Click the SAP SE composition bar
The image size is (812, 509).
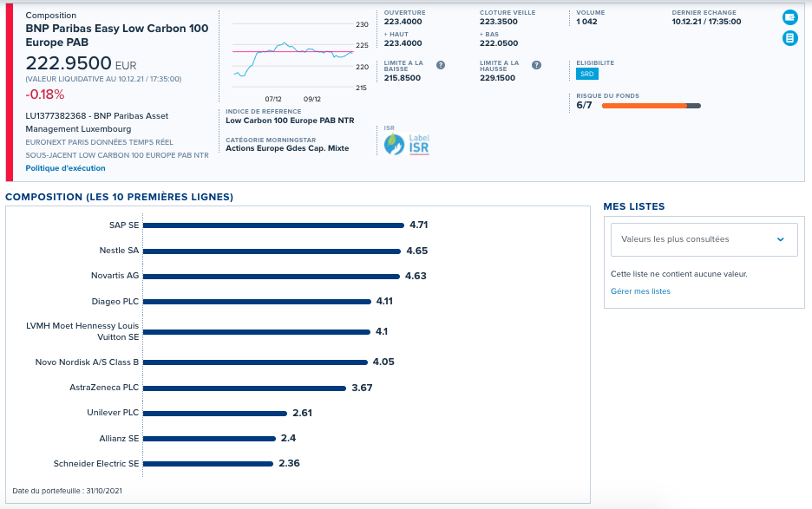coord(273,225)
